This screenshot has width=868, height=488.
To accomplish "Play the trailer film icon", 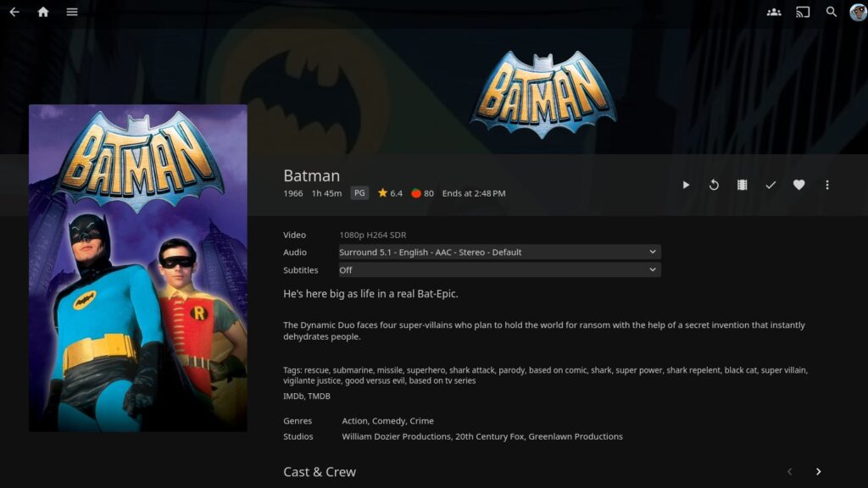I will (743, 185).
